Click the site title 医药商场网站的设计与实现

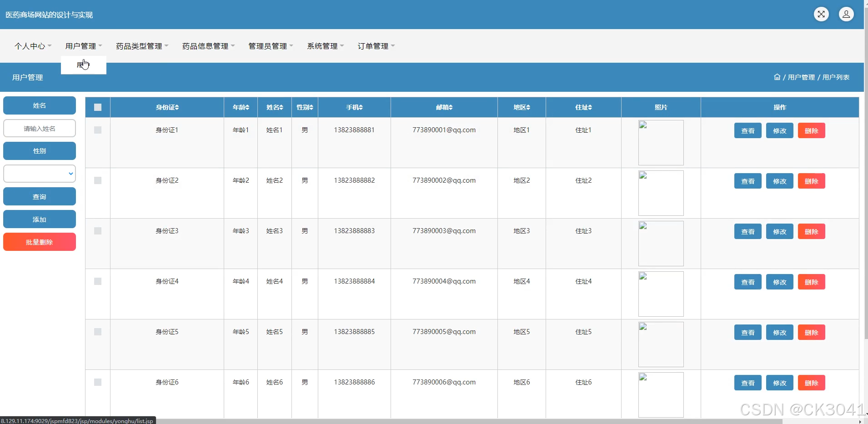pos(49,15)
